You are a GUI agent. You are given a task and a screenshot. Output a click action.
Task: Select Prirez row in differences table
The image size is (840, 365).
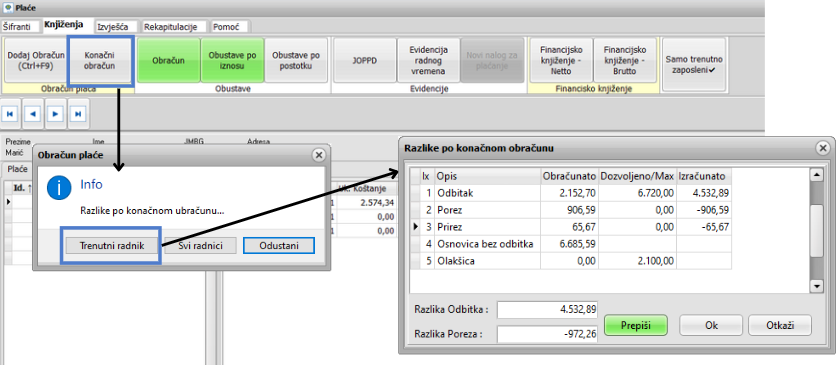pyautogui.click(x=571, y=227)
